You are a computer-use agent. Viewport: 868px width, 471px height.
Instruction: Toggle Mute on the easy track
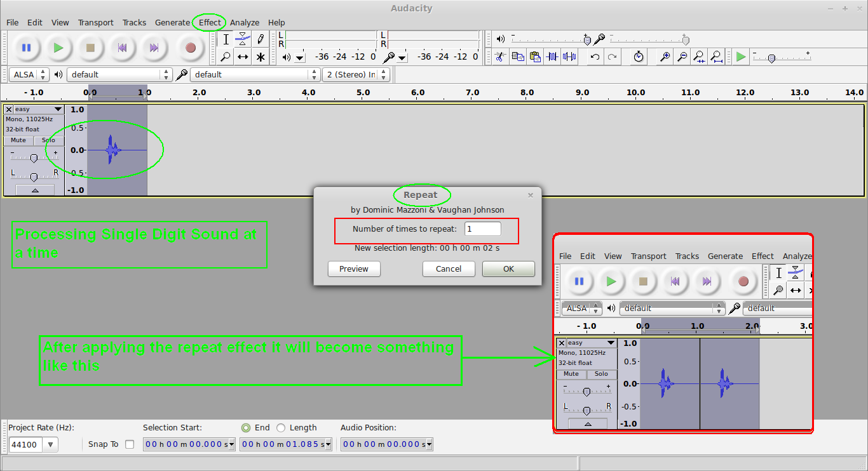(18, 140)
